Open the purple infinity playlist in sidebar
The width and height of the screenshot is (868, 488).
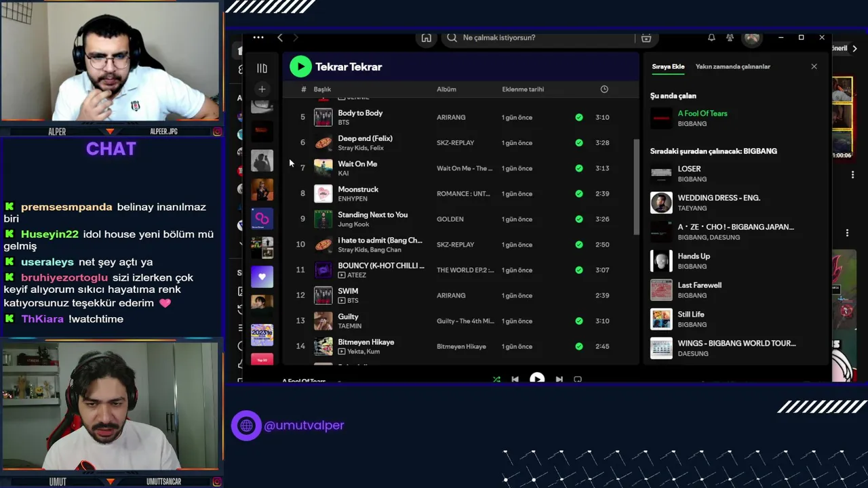[x=262, y=218]
